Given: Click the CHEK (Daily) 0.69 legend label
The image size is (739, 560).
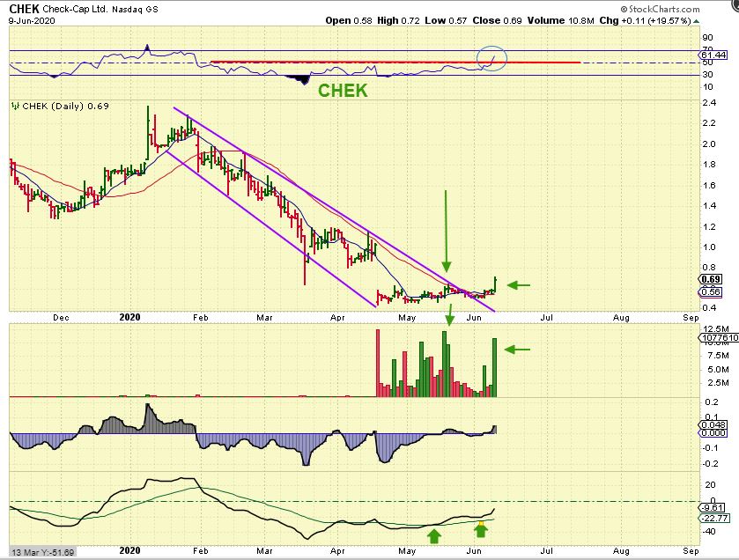Looking at the screenshot, I should click(65, 106).
